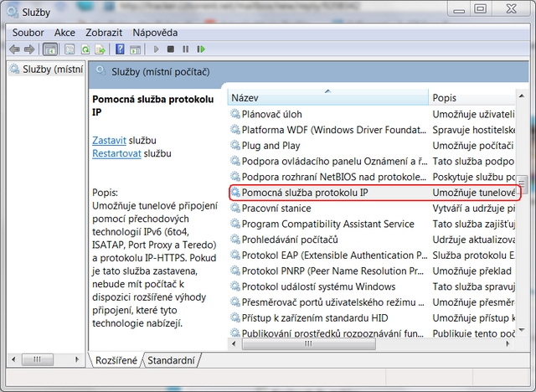The width and height of the screenshot is (536, 392).
Task: Select the Rozšířené tab
Action: [117, 361]
